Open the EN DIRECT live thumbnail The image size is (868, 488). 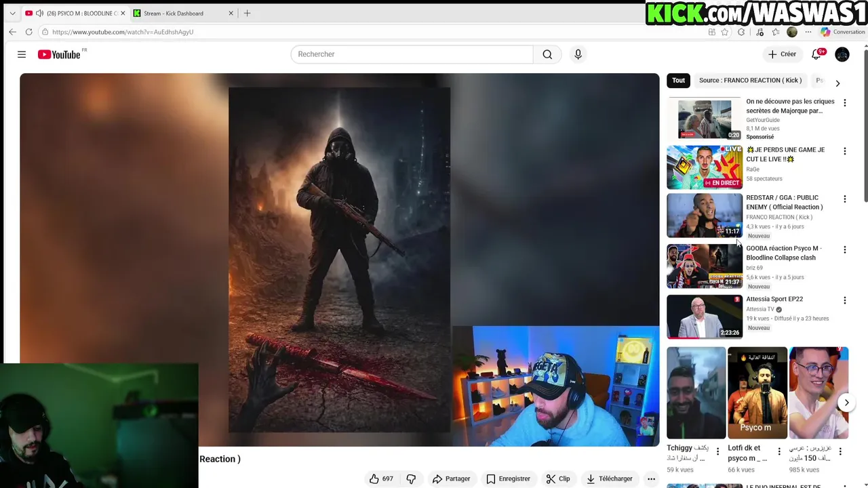point(705,167)
